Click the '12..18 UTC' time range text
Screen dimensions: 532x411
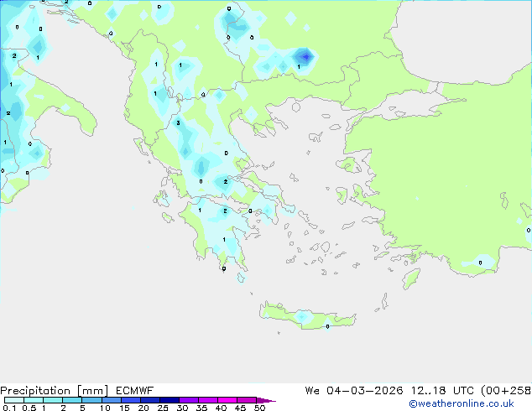click(442, 391)
